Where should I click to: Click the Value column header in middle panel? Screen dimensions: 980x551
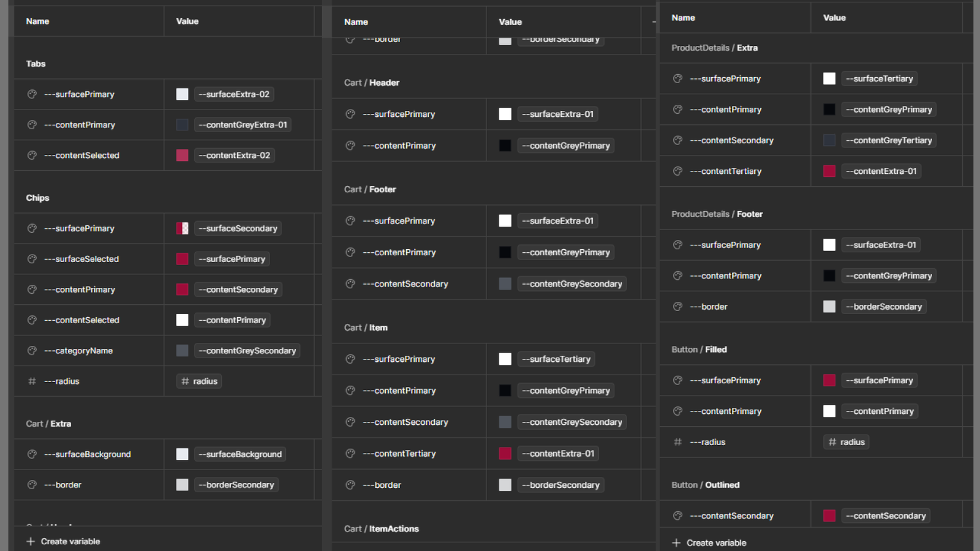(x=510, y=22)
